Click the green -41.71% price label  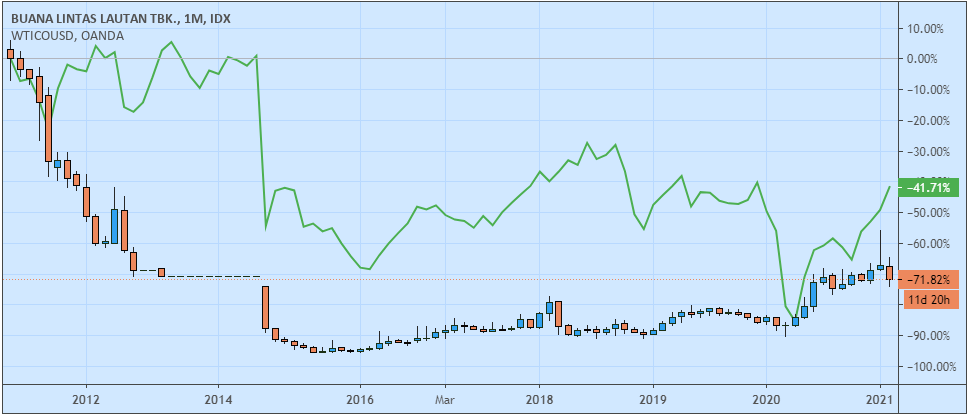point(931,187)
